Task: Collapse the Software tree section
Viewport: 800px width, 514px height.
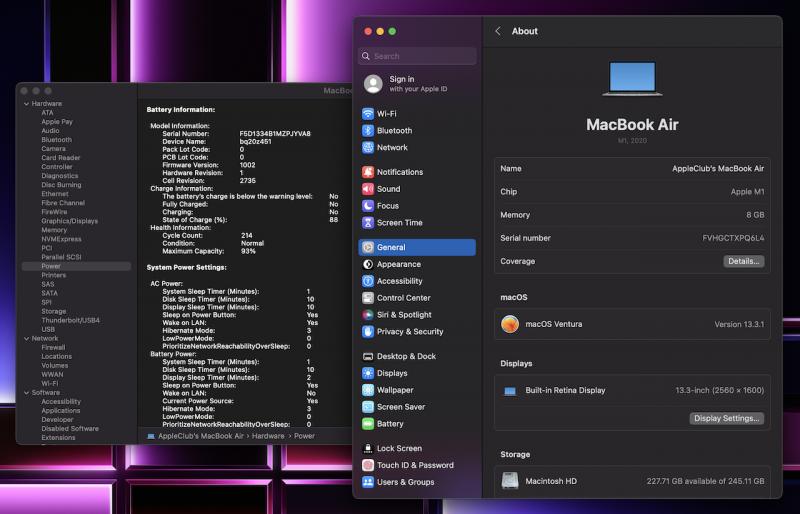Action: [27, 393]
